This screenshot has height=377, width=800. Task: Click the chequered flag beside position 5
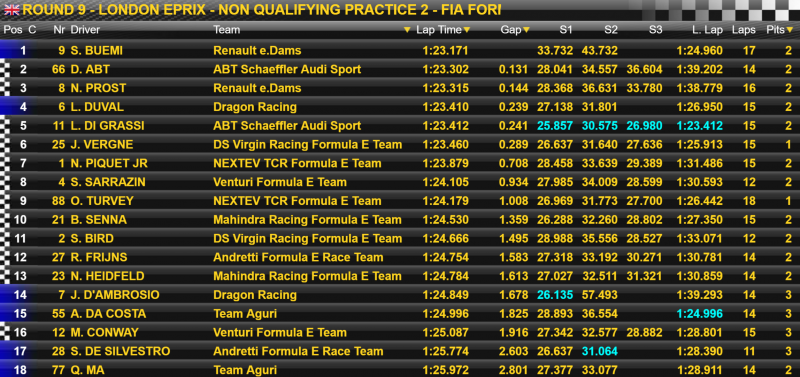pos(5,125)
